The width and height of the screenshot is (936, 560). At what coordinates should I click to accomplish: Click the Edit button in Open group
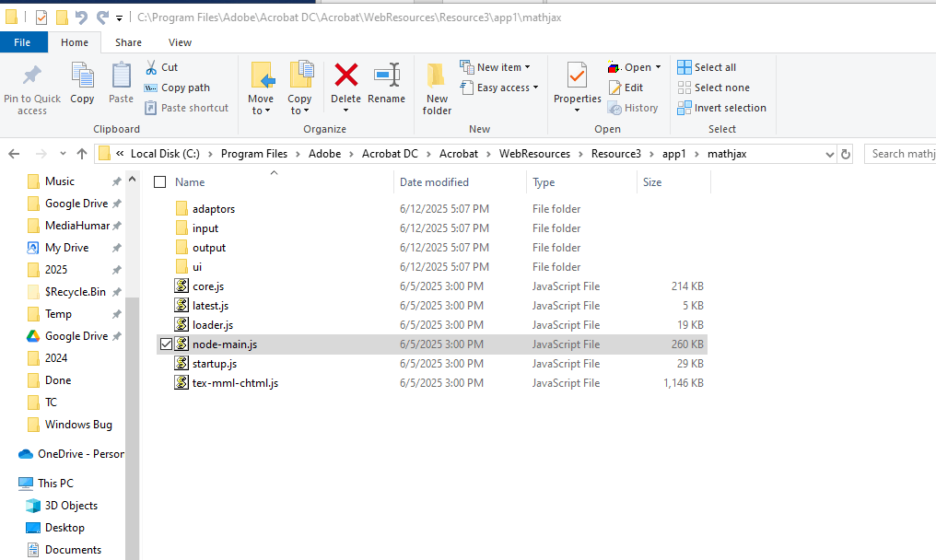point(626,87)
